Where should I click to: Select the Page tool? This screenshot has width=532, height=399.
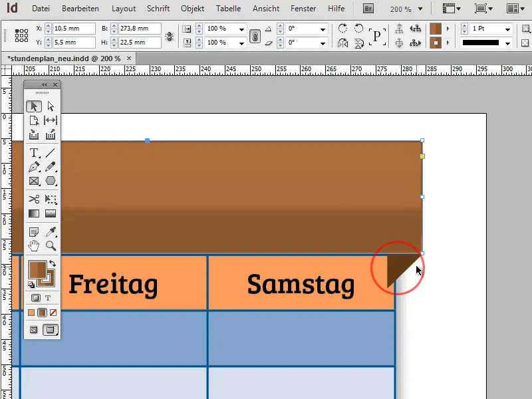[34, 120]
